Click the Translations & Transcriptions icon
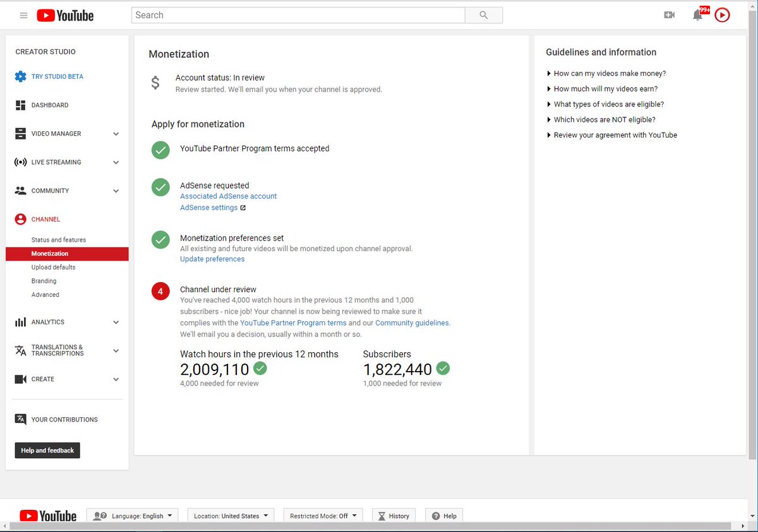758x532 pixels. [x=20, y=350]
